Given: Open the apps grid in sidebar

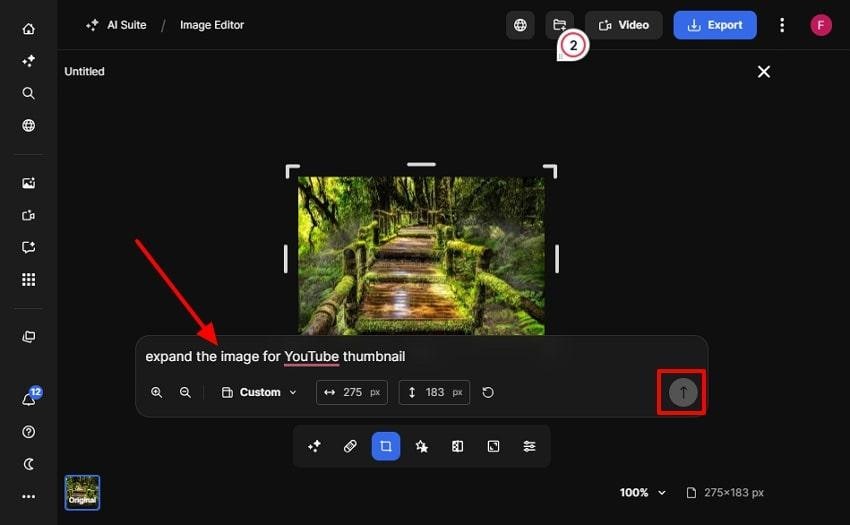Looking at the screenshot, I should pyautogui.click(x=29, y=279).
